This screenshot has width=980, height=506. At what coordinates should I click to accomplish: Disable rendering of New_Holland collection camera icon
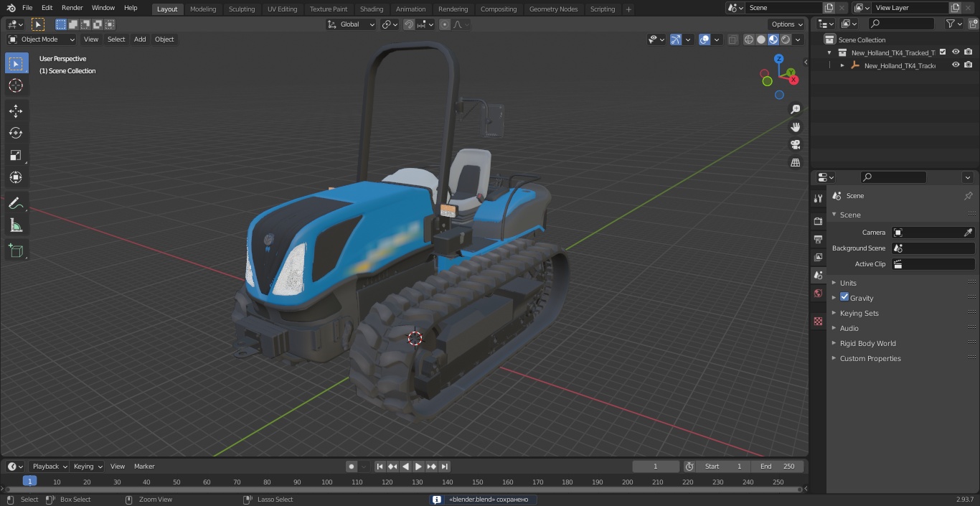point(969,52)
